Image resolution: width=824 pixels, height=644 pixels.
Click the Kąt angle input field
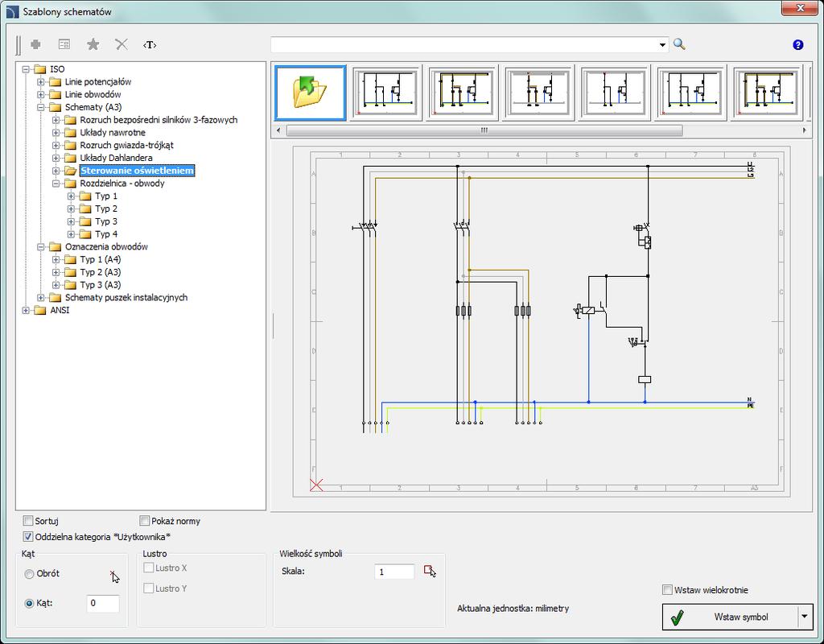click(103, 604)
